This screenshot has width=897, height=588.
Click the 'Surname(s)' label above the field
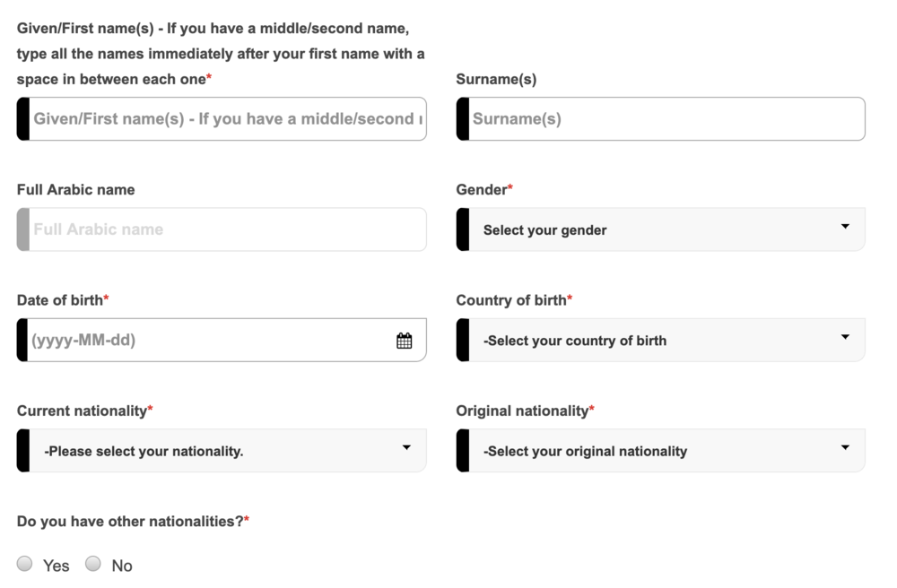click(x=496, y=79)
